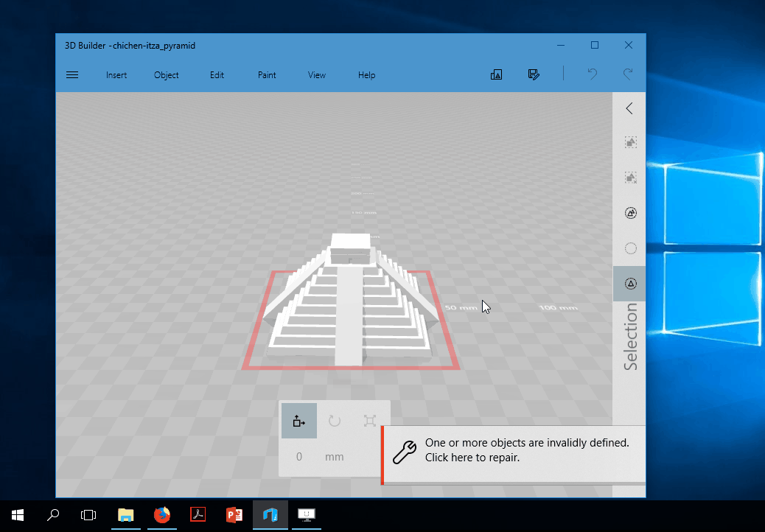Click the Selection vertical panel label

coord(630,337)
